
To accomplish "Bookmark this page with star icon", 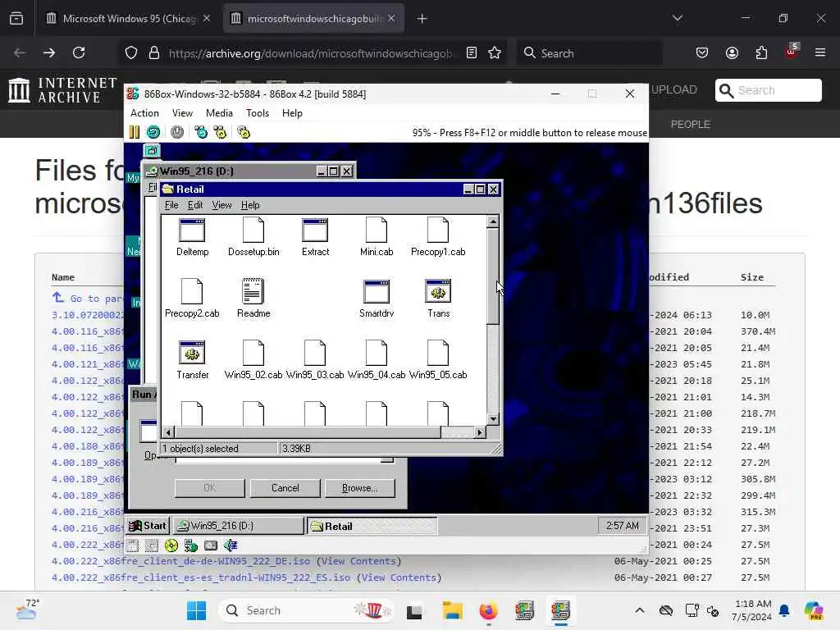I will 495,52.
